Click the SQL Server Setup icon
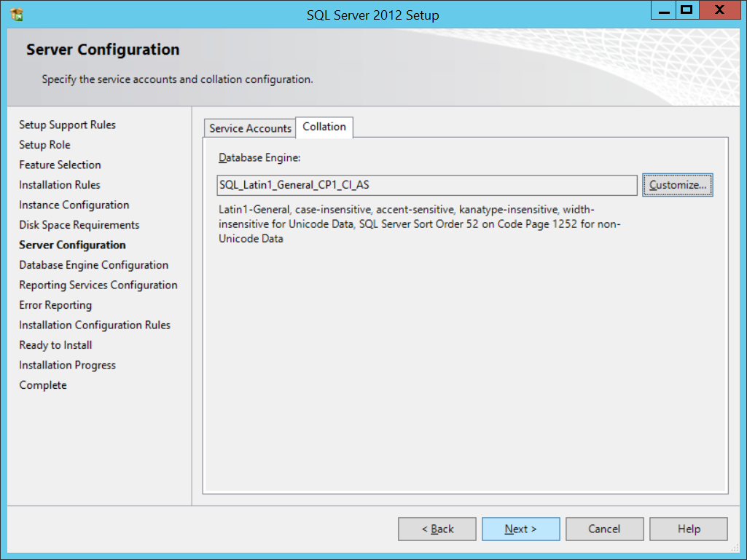Screen dimensions: 747x560 (16, 12)
